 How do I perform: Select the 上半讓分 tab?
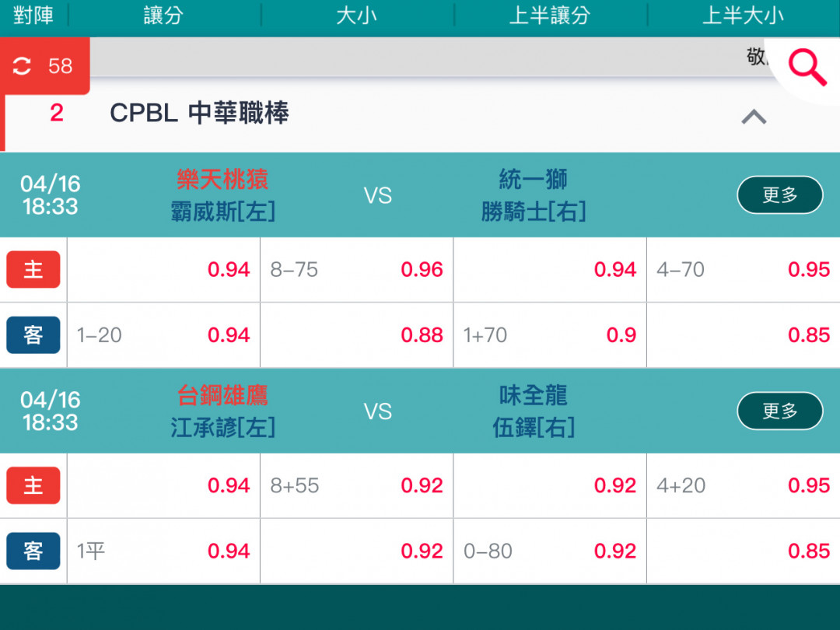(x=550, y=16)
